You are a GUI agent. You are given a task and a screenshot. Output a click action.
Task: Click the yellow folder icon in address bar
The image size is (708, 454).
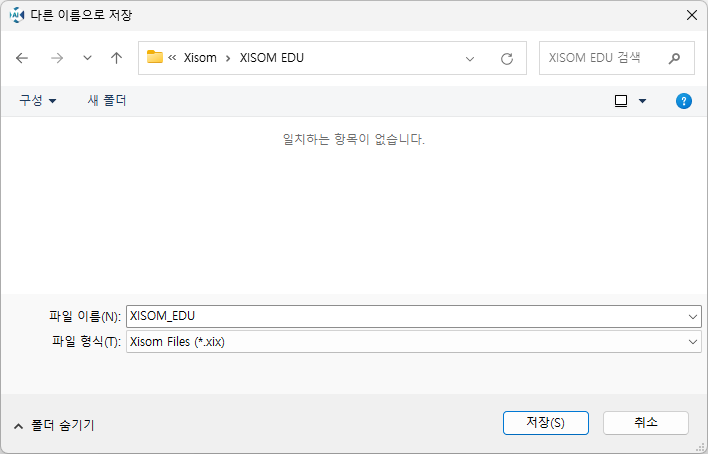[155, 57]
